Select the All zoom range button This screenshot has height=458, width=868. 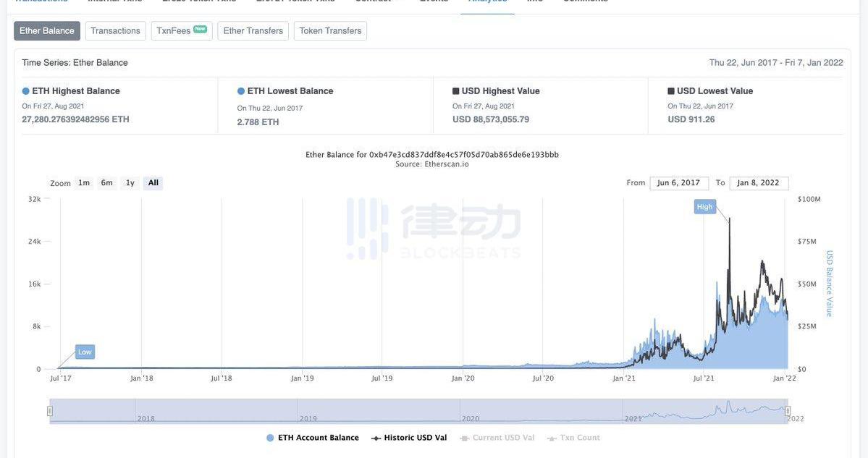click(153, 183)
